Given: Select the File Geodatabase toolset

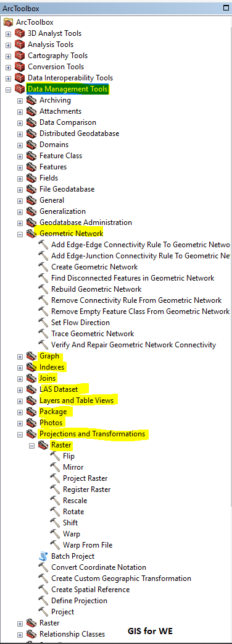Looking at the screenshot, I should 67,189.
